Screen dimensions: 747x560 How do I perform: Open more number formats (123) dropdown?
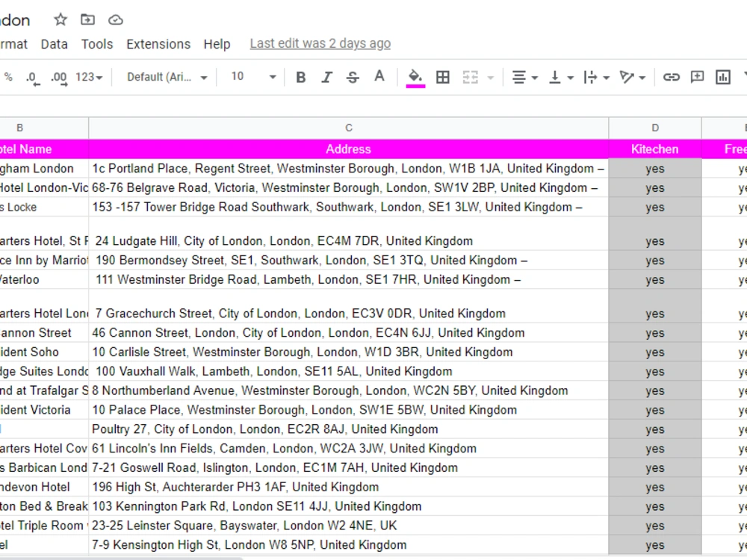pyautogui.click(x=89, y=77)
